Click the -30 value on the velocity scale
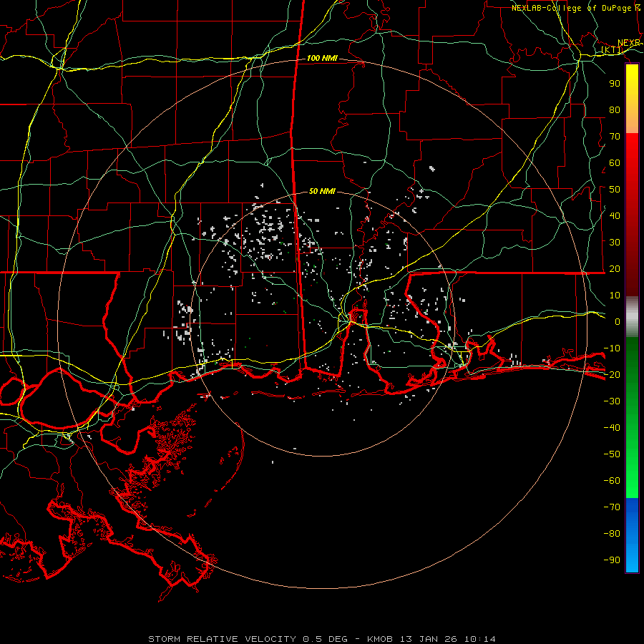This screenshot has height=644, width=644. click(x=612, y=401)
